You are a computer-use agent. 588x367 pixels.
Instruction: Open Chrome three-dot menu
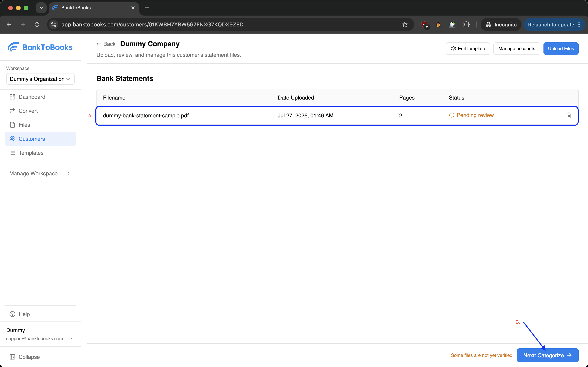(x=579, y=24)
